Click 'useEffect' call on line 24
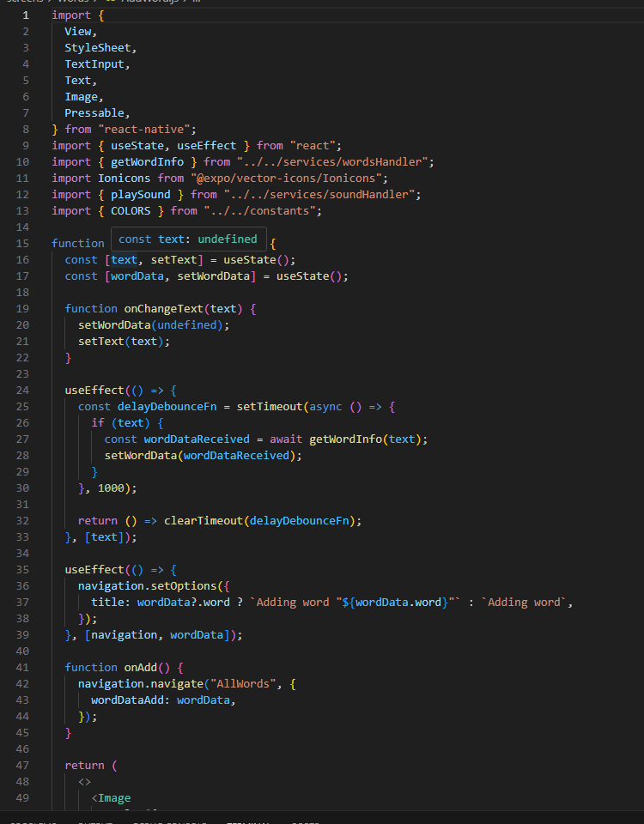This screenshot has height=824, width=644. [94, 390]
